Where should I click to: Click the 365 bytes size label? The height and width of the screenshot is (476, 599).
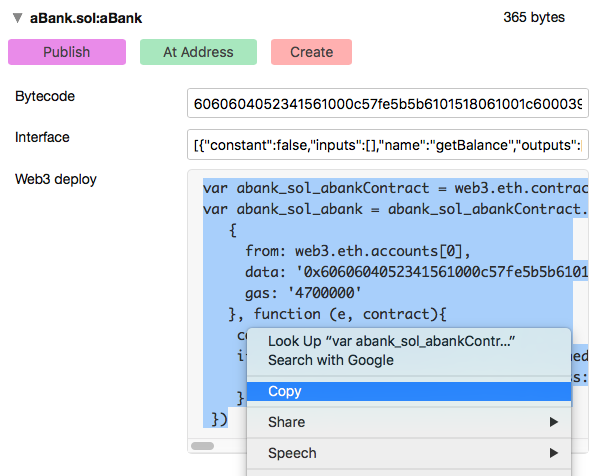pos(534,17)
